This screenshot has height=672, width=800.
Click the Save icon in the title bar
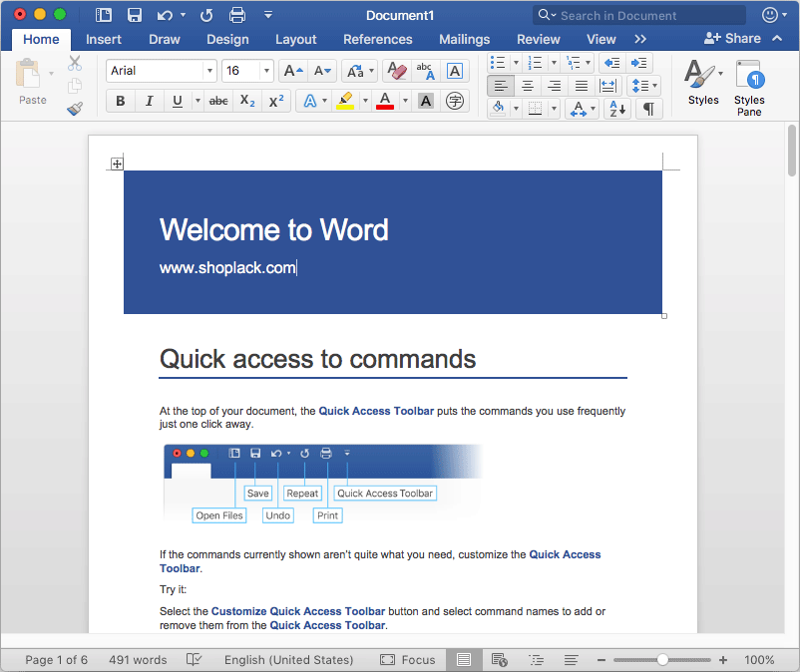point(135,15)
